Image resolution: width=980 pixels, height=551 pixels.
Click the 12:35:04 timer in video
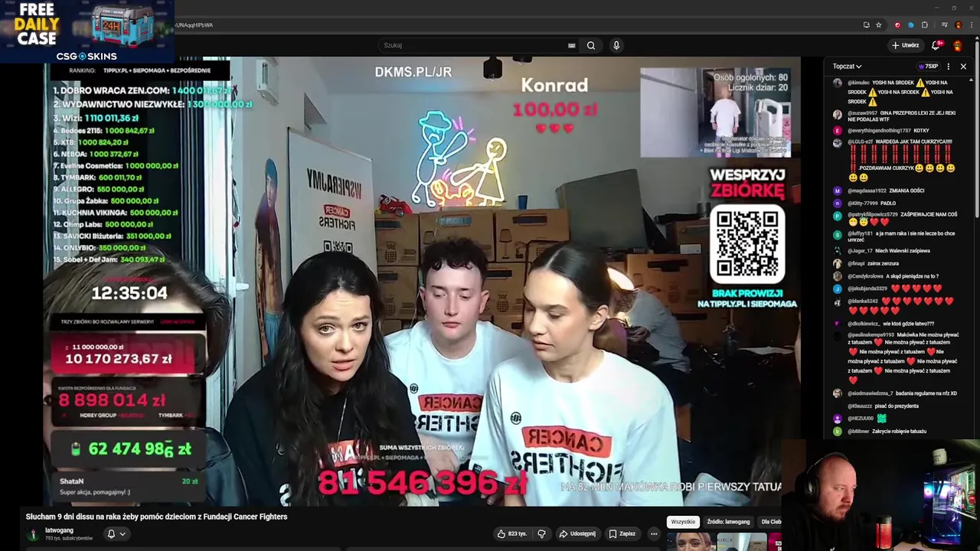pos(129,293)
